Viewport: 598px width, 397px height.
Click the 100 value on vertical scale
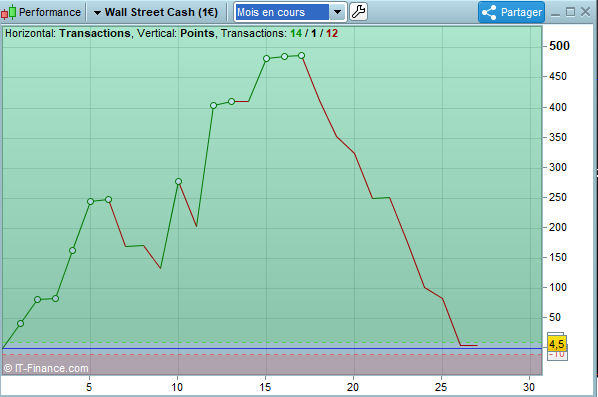[558, 288]
